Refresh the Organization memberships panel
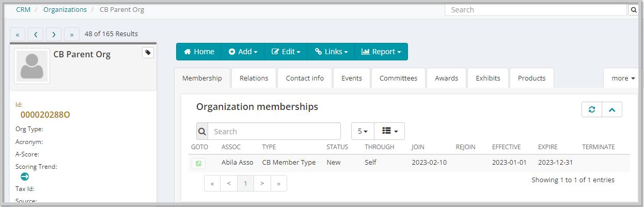Viewport: 644px width, 207px height. tap(592, 109)
